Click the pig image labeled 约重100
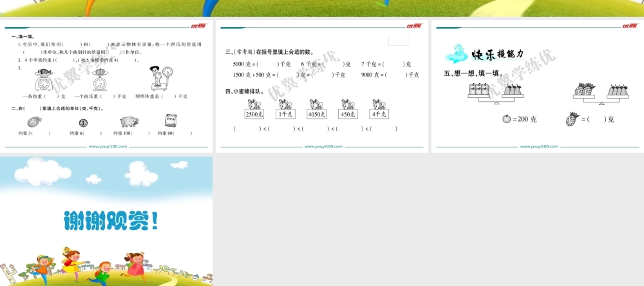The width and height of the screenshot is (644, 286). coord(129,121)
